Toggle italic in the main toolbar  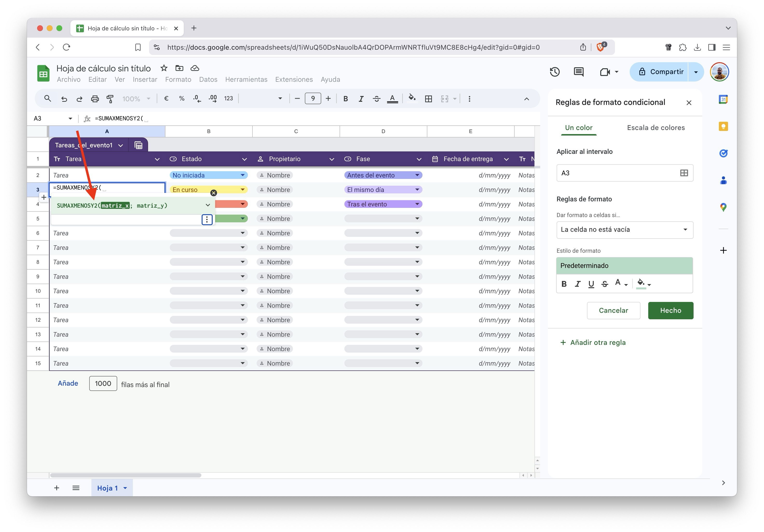(x=361, y=99)
